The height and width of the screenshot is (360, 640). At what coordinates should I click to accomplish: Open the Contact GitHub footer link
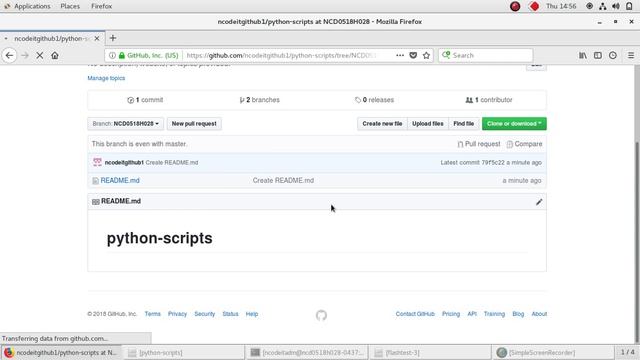tap(415, 314)
